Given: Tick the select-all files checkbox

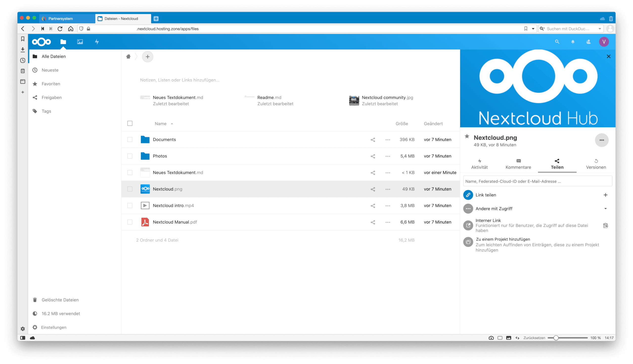Looking at the screenshot, I should tap(130, 123).
